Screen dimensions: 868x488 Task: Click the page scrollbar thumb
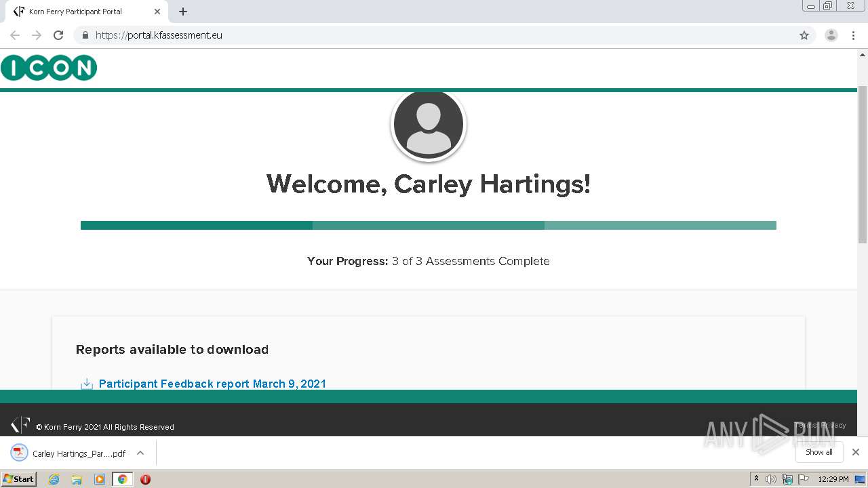point(863,164)
